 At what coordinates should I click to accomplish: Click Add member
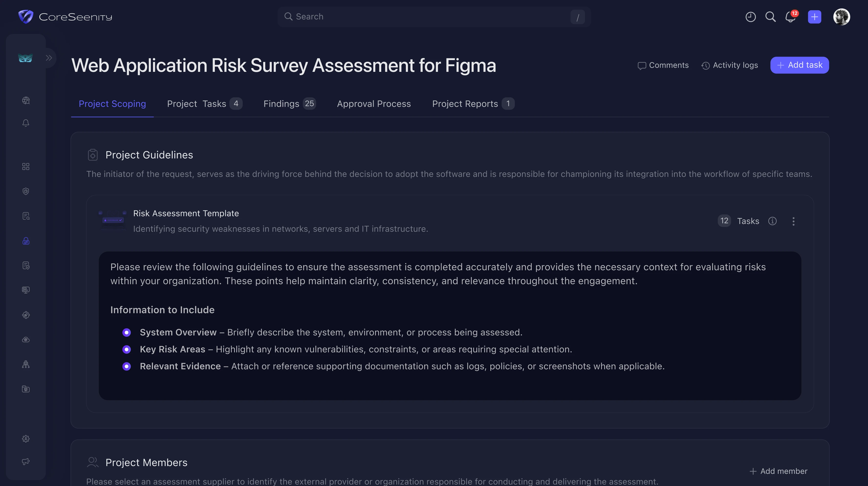[778, 471]
